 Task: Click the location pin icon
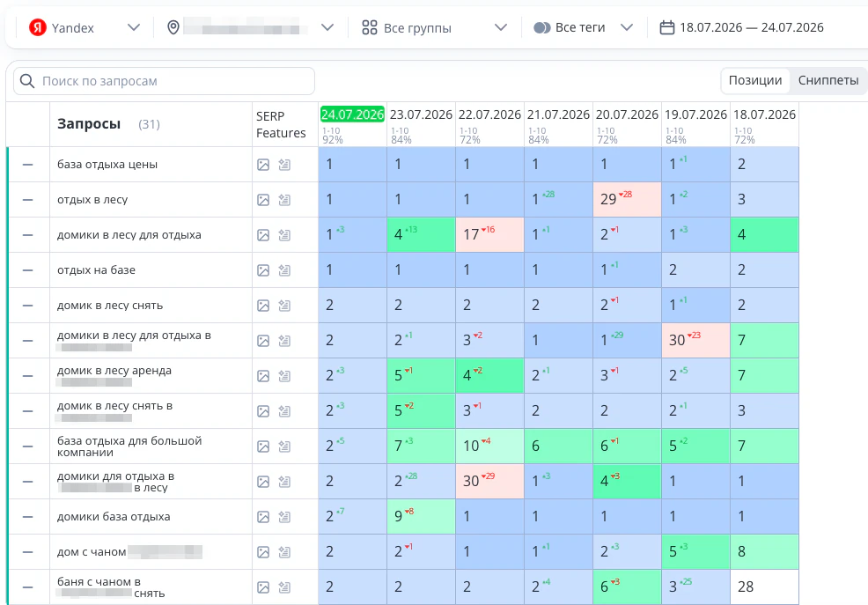[x=173, y=27]
